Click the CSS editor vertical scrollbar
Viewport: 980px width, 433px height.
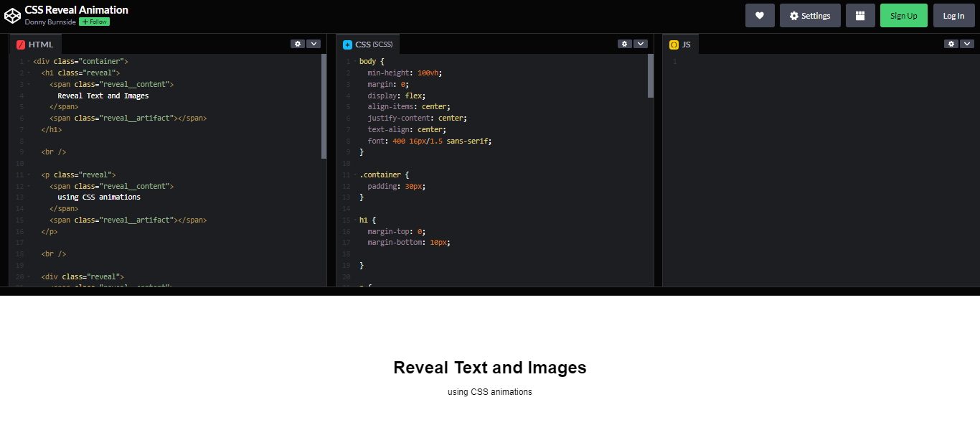651,75
